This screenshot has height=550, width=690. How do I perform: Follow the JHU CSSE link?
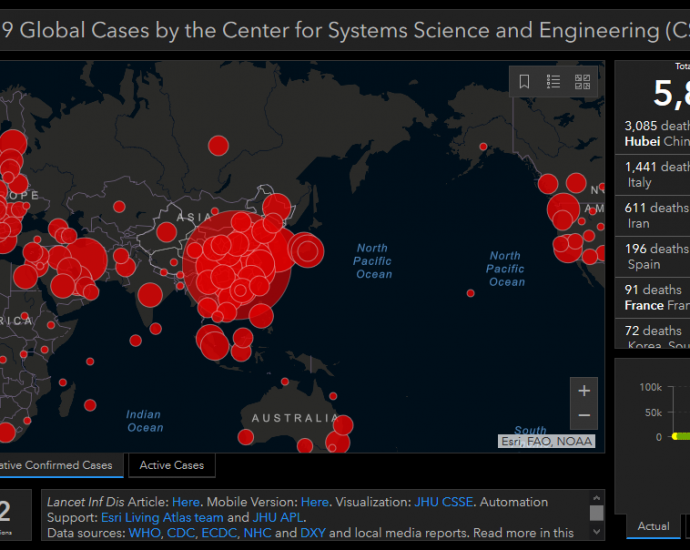(444, 502)
